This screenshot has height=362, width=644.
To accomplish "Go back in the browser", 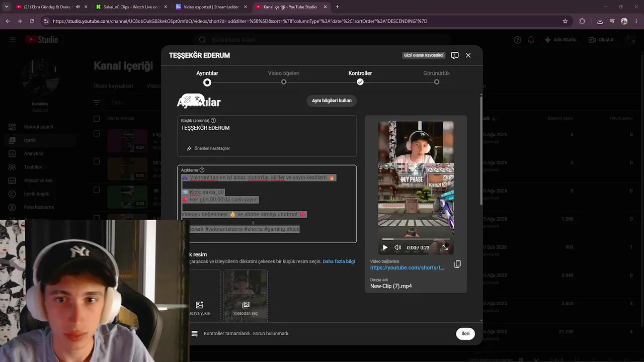I will click(x=8, y=21).
